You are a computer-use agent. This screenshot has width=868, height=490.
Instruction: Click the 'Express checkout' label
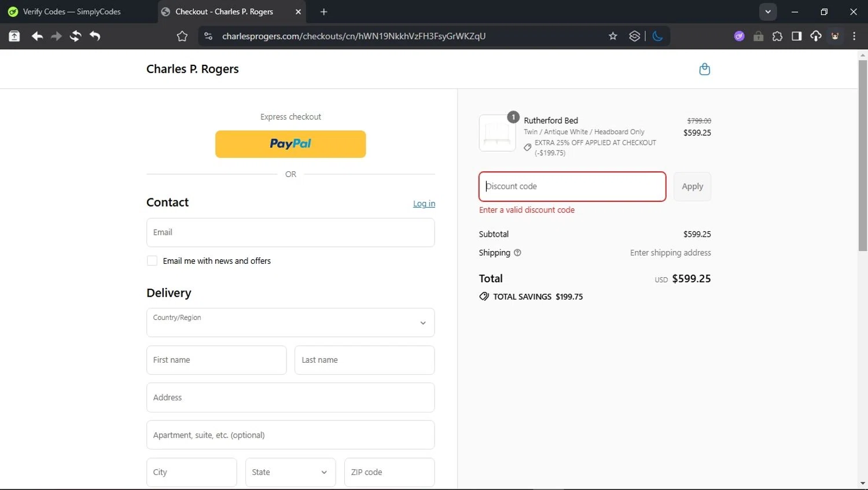pyautogui.click(x=290, y=117)
